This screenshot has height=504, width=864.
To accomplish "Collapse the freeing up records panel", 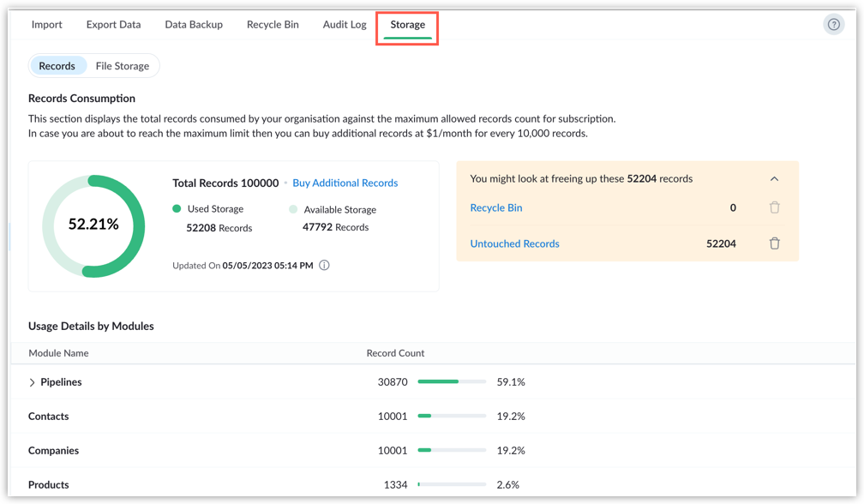I will (x=774, y=179).
